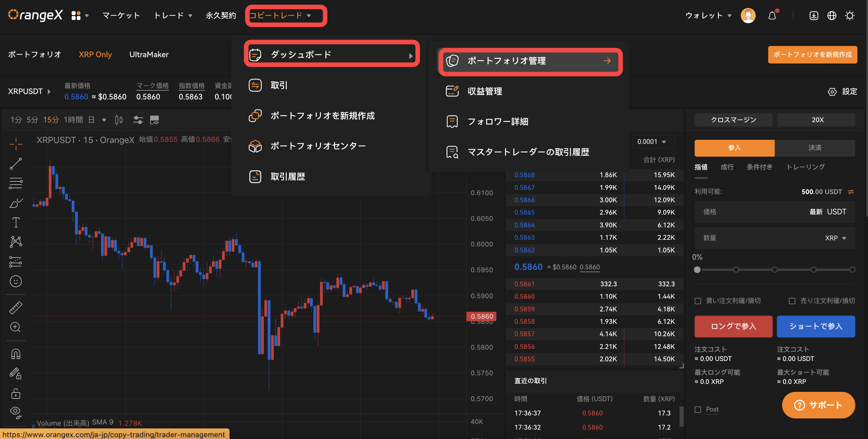Select the 参入 toggle
This screenshot has height=439, width=868.
click(734, 148)
